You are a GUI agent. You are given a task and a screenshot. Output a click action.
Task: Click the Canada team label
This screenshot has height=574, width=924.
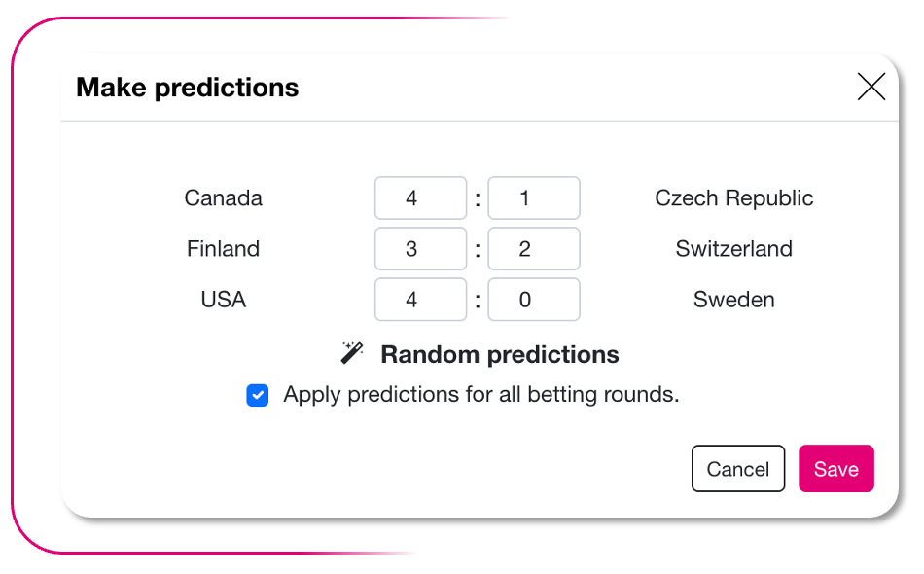tap(223, 198)
